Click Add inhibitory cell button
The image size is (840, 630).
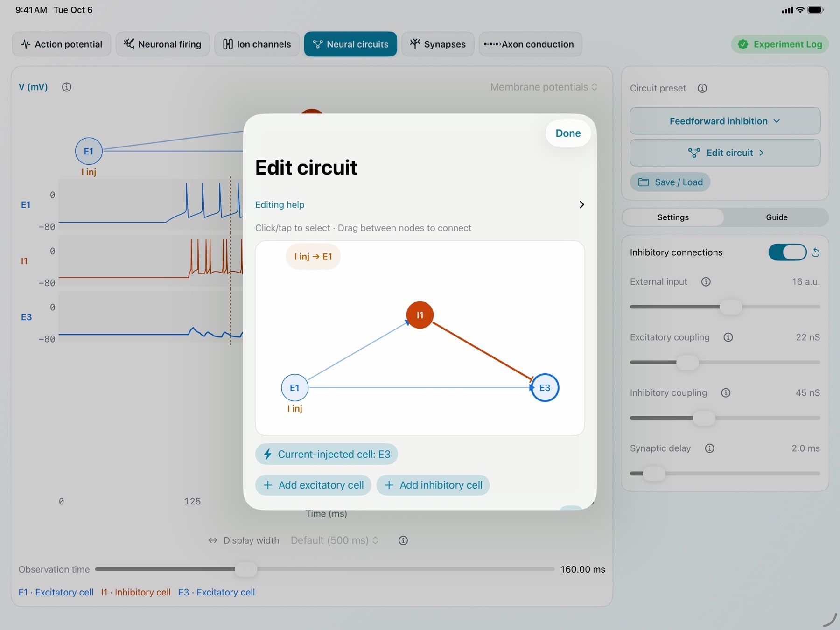(x=433, y=485)
